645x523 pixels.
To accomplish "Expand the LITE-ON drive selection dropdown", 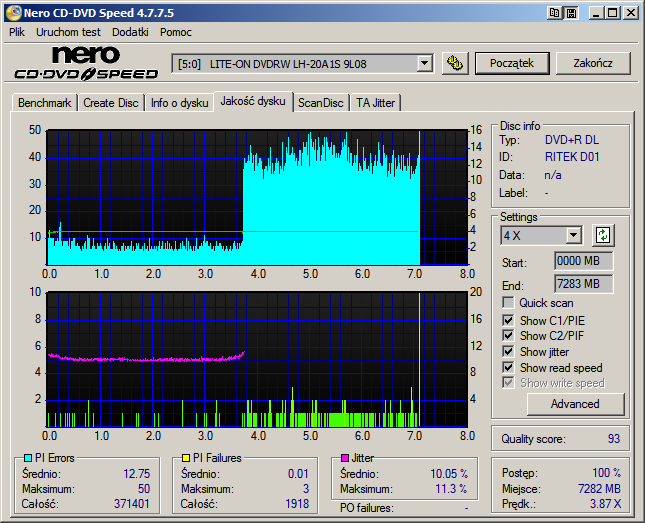I will point(424,64).
